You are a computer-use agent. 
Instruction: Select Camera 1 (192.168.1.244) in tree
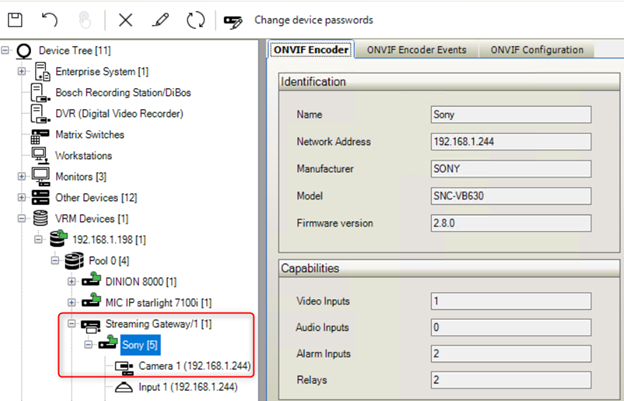click(193, 366)
